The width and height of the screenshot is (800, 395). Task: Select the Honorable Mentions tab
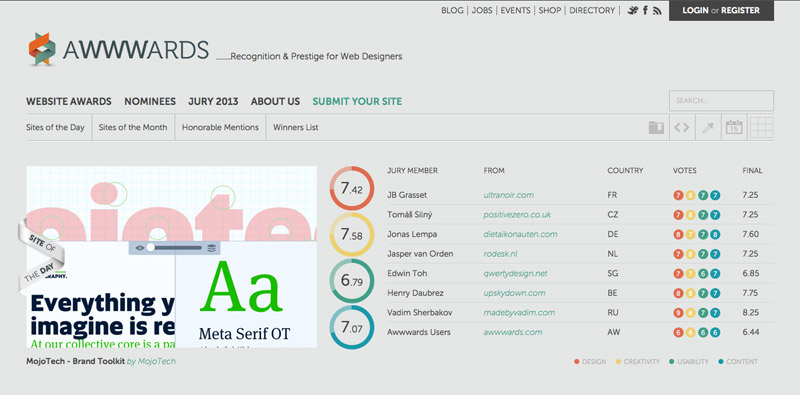click(x=220, y=128)
